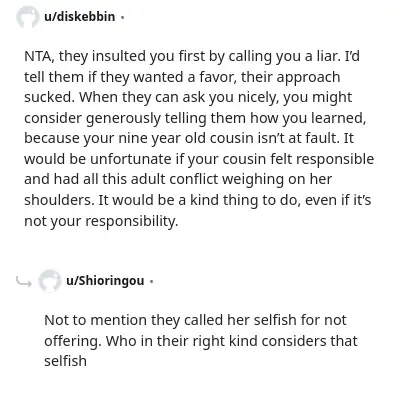This screenshot has width=400, height=397.
Task: Click the line starting "tell them if they wanted"
Action: point(182,77)
